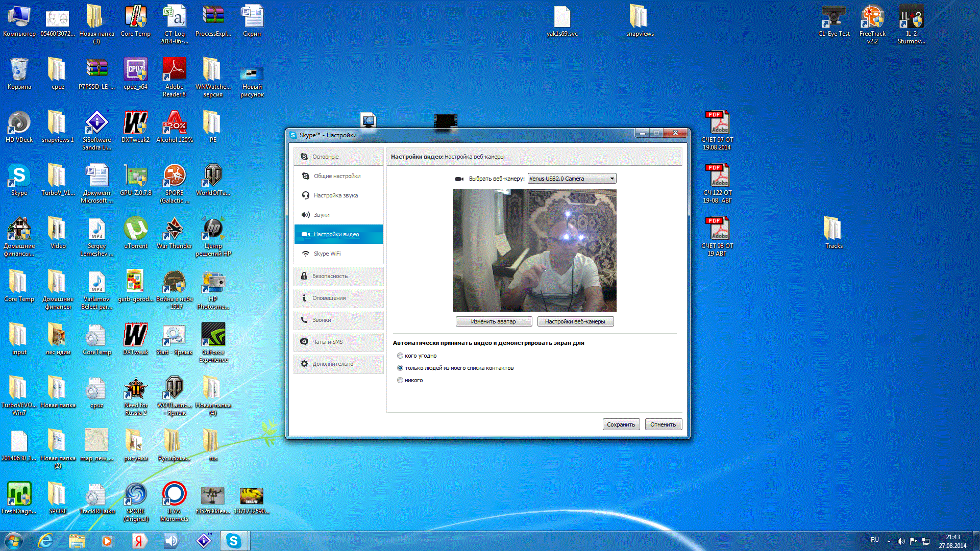Open the ILYA Muromets desktop icon

[x=174, y=502]
